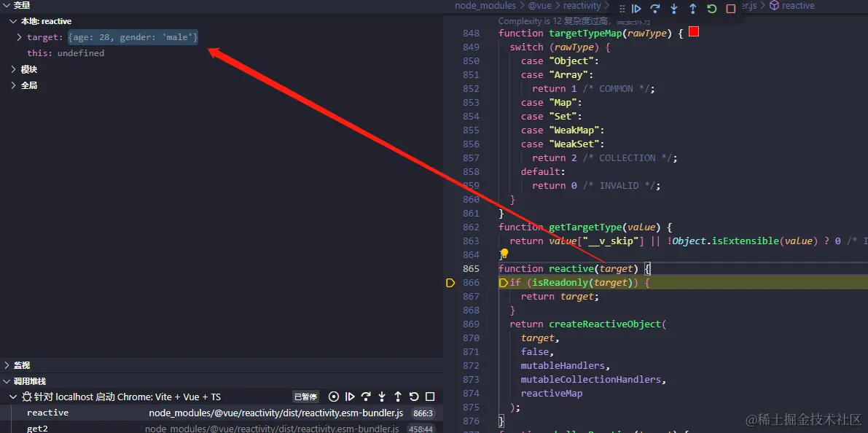Click the 'function reactive(target) {' line
The width and height of the screenshot is (868, 433).
[x=575, y=268]
